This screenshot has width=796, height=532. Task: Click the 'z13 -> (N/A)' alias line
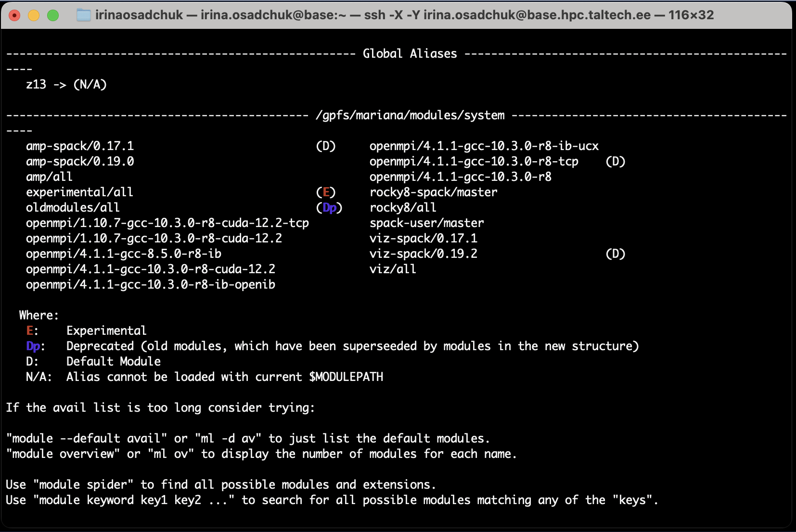[66, 85]
